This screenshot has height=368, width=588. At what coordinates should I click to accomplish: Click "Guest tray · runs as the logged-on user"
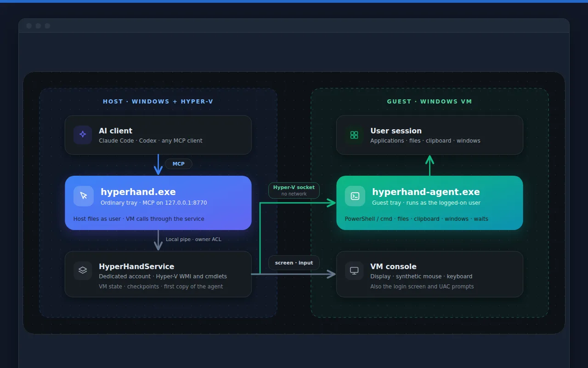click(x=426, y=202)
